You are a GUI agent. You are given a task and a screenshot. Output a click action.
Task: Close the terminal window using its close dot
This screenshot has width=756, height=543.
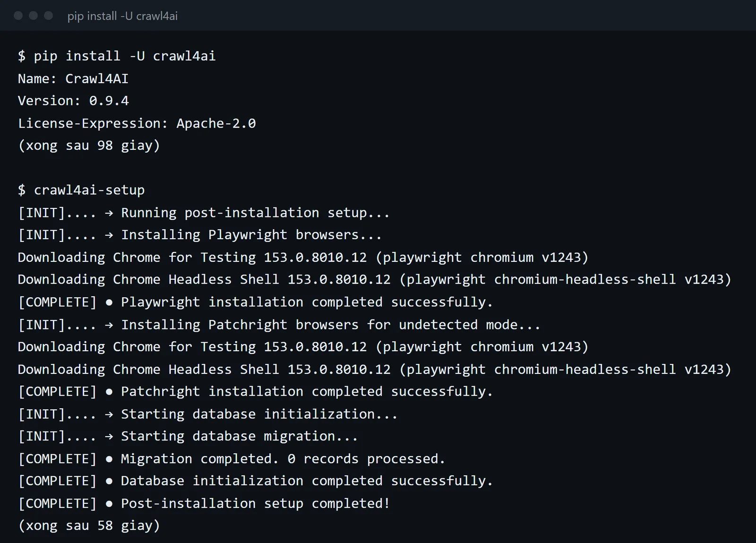(18, 16)
